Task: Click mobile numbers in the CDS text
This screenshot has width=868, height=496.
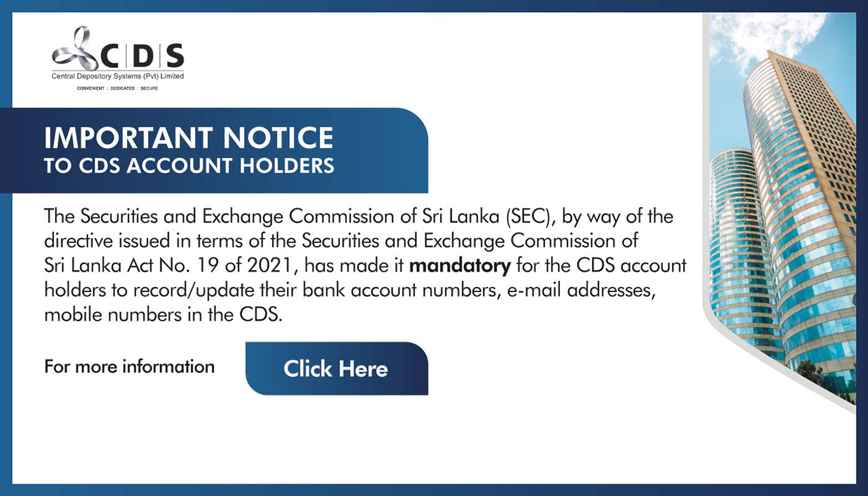Action: pos(163,314)
